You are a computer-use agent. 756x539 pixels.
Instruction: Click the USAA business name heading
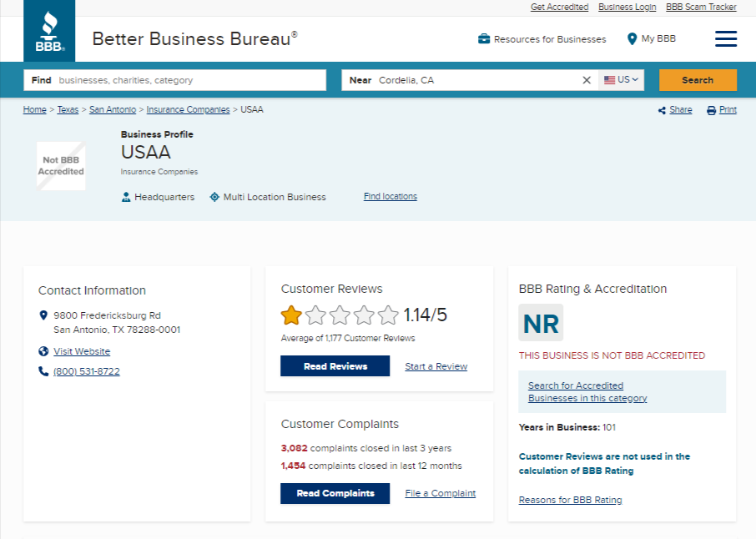(x=145, y=153)
